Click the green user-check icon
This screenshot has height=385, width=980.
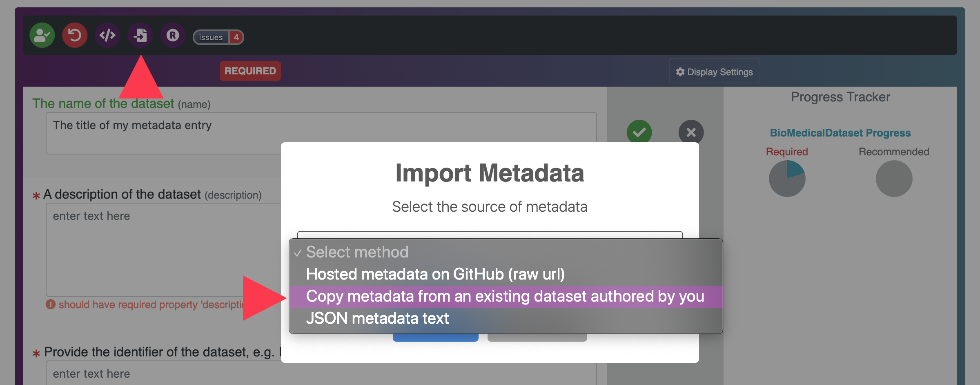click(42, 36)
